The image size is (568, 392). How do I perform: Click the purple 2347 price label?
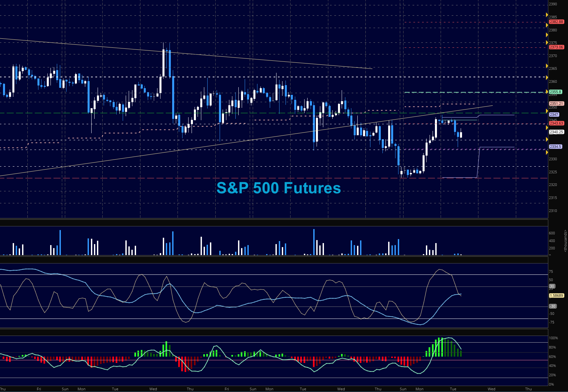[x=554, y=115]
